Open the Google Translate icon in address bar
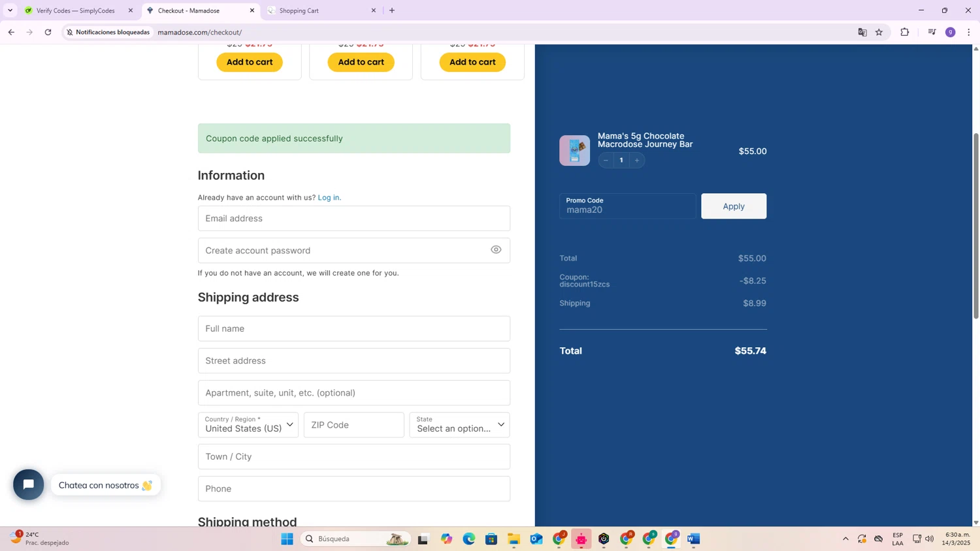The height and width of the screenshot is (551, 980). point(862,32)
